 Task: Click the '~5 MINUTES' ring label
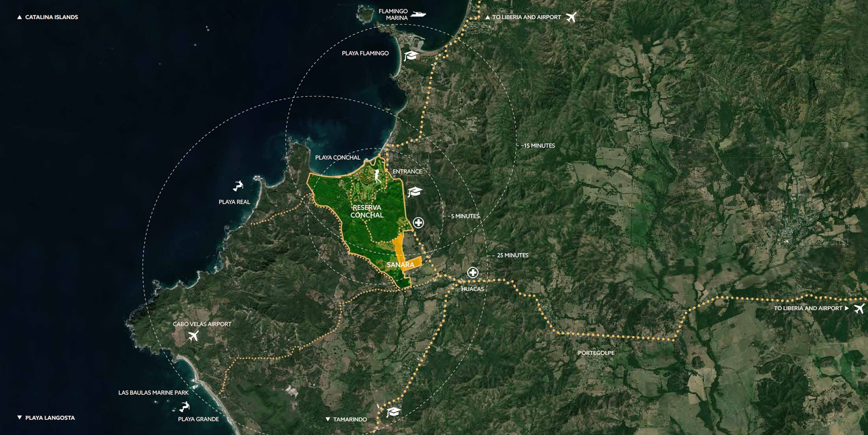(x=463, y=216)
